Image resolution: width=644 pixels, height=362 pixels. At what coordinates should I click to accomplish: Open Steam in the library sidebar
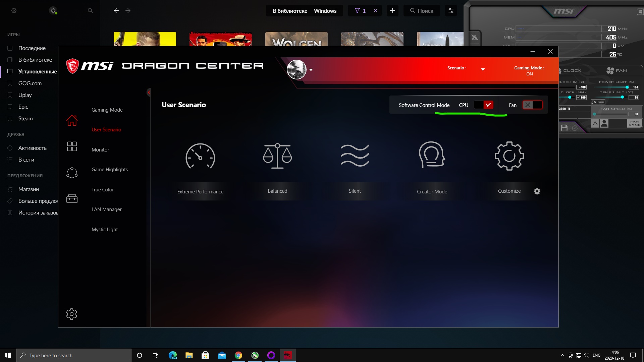(x=25, y=118)
